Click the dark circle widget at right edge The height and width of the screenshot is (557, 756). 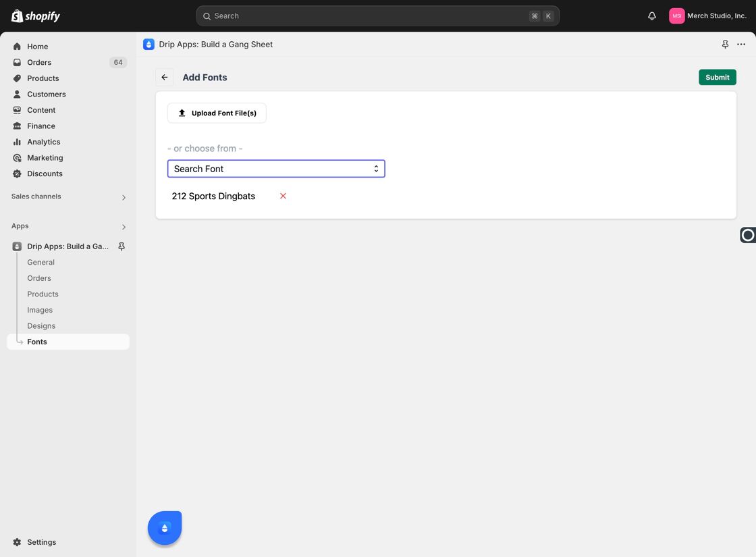coord(748,235)
